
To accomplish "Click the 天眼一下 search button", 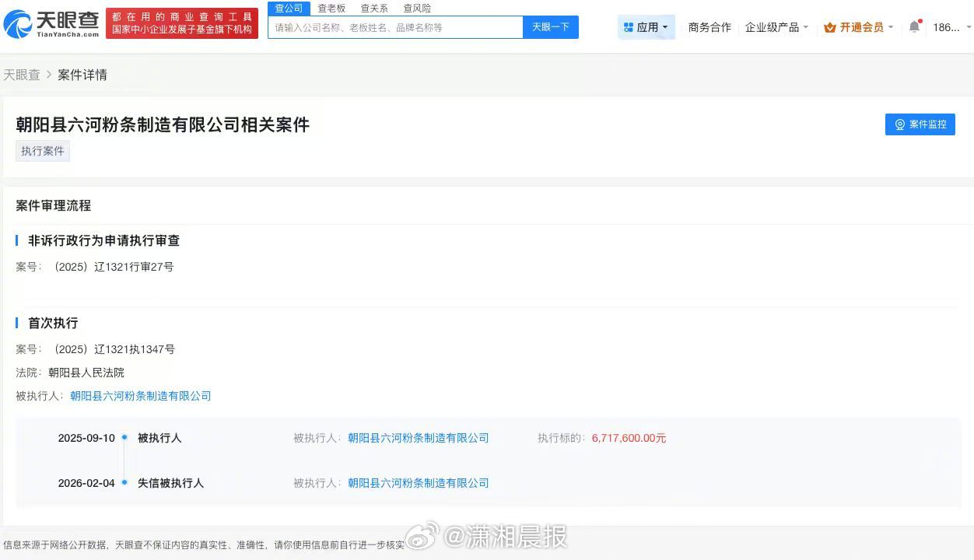I will (551, 27).
